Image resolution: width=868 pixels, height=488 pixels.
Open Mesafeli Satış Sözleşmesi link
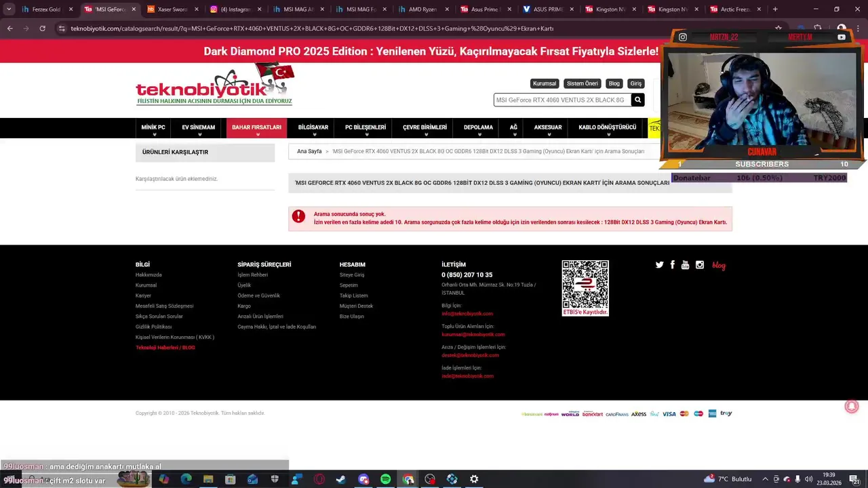click(164, 306)
